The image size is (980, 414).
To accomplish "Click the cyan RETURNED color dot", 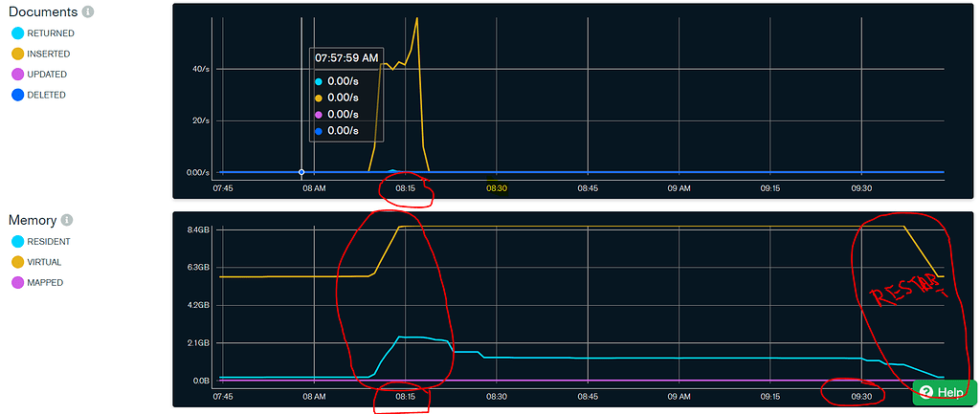I will (x=16, y=33).
